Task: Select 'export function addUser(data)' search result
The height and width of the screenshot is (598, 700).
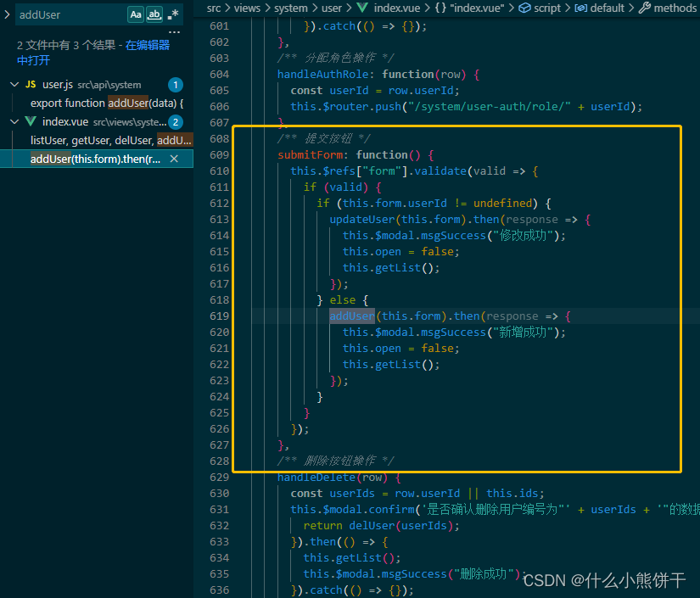Action: (x=106, y=103)
